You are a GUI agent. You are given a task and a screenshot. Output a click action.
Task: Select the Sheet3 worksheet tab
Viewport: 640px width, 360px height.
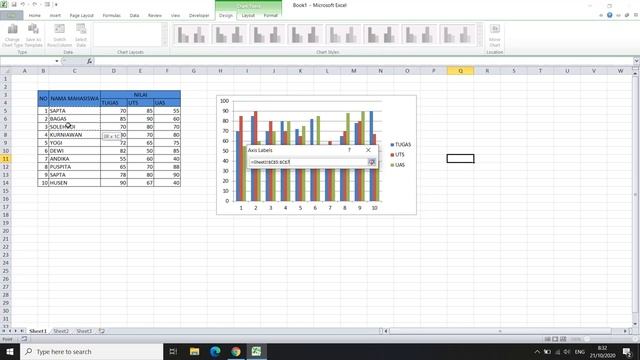pyautogui.click(x=84, y=331)
